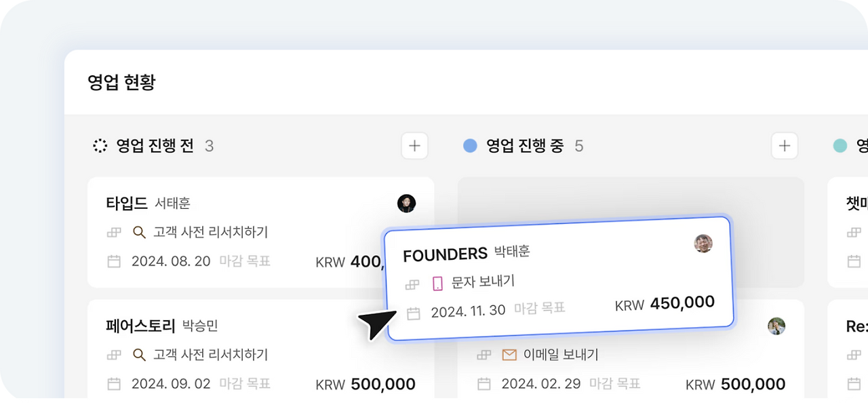Select the FOUNDERS card amount KRW 450,000
The width and height of the screenshot is (868, 403).
[x=665, y=303]
